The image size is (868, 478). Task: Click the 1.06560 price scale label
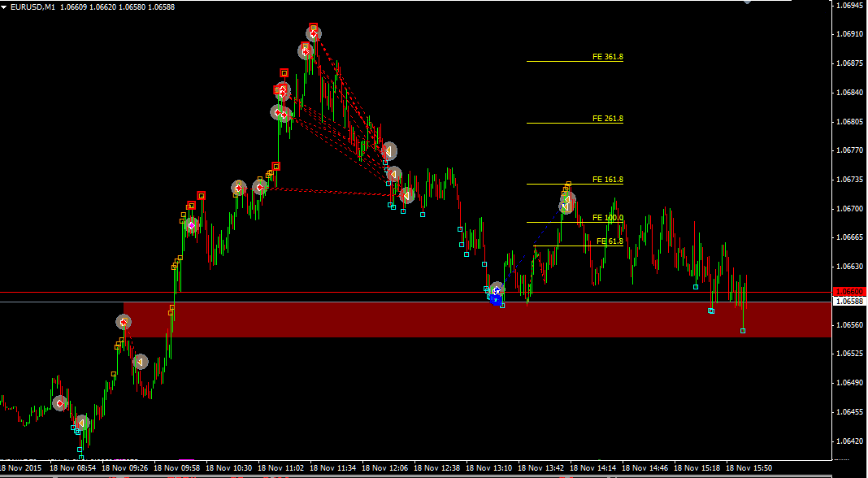850,325
